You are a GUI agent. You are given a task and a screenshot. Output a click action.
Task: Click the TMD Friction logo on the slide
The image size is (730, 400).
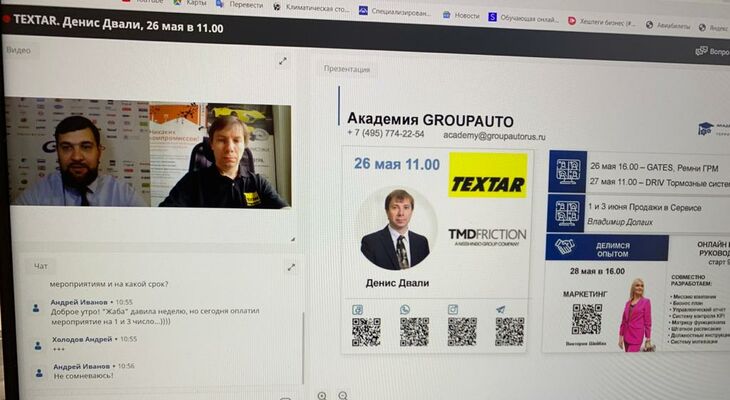487,236
